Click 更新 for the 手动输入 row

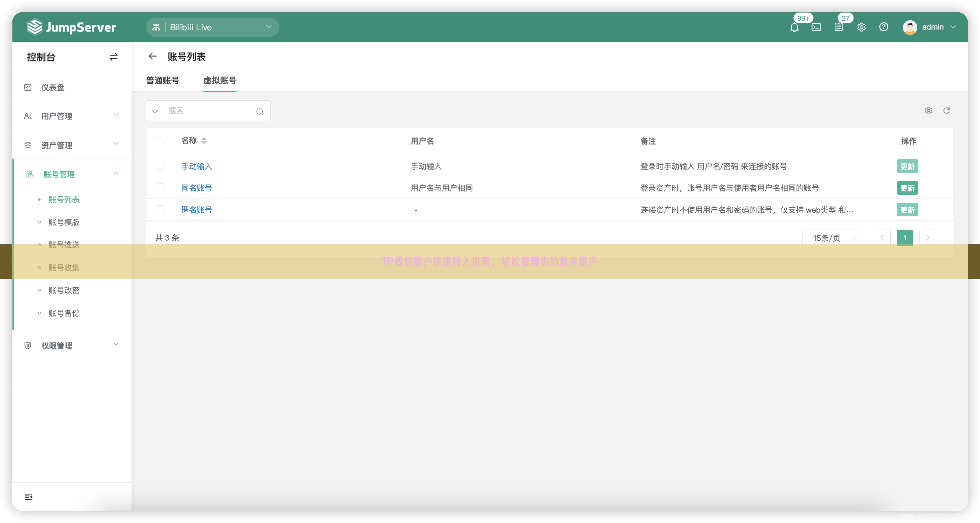pos(907,166)
